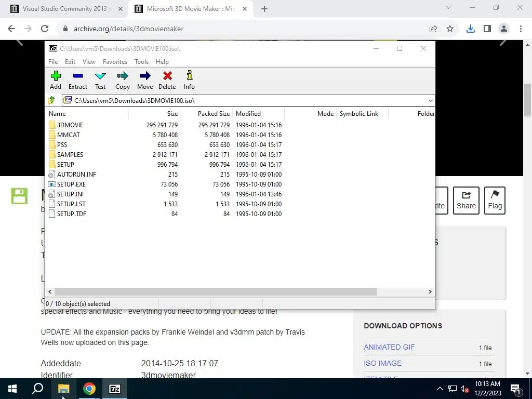Select the AUTORUN.INF file icon

[51, 175]
